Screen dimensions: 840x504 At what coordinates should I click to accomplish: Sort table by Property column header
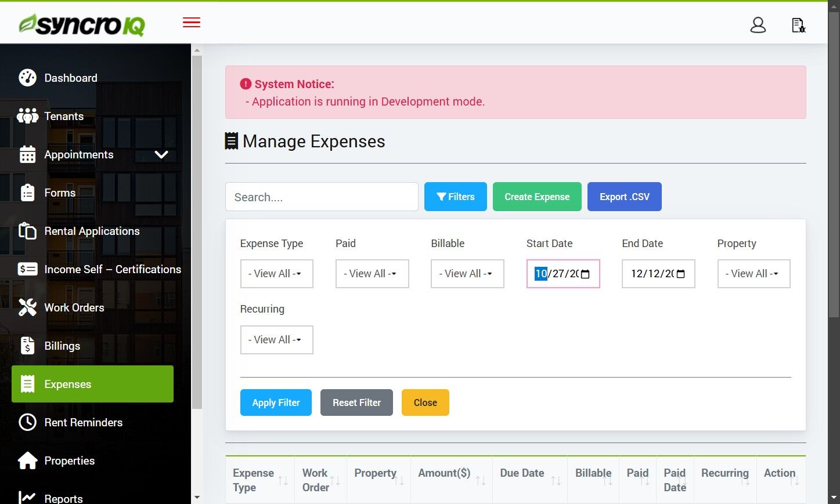(x=378, y=480)
